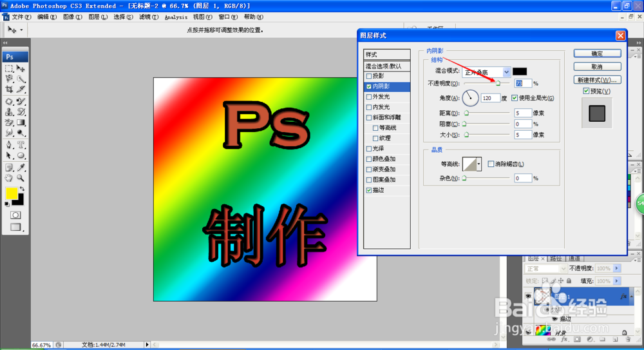The width and height of the screenshot is (644, 350).
Task: Select the Rectangular Marquee tool
Action: 9,68
